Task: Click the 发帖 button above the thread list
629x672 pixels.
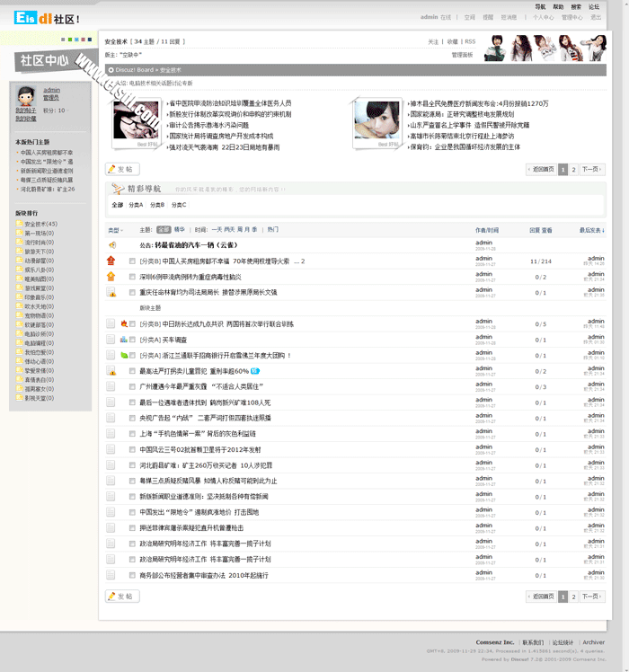Action: pos(122,169)
